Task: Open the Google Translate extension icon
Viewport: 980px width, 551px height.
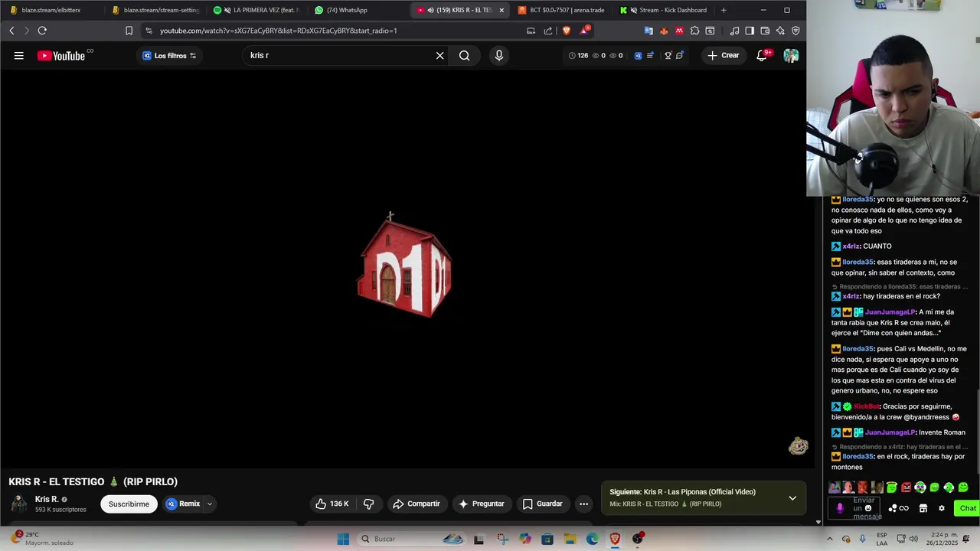Action: [648, 31]
